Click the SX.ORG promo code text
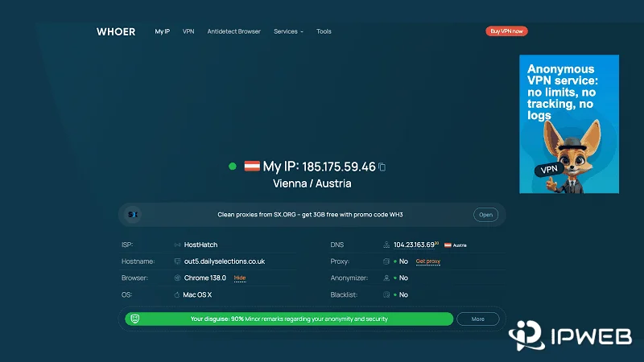Viewport: 644px width, 362px height. 310,214
